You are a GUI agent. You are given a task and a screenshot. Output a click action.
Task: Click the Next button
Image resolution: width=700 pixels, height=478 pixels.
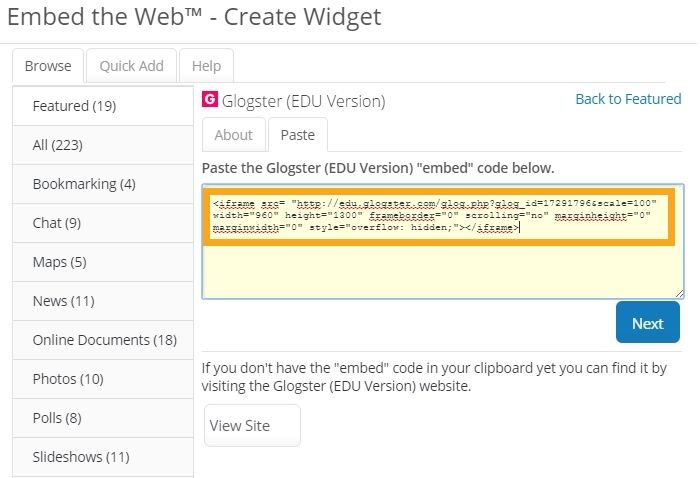(x=647, y=323)
